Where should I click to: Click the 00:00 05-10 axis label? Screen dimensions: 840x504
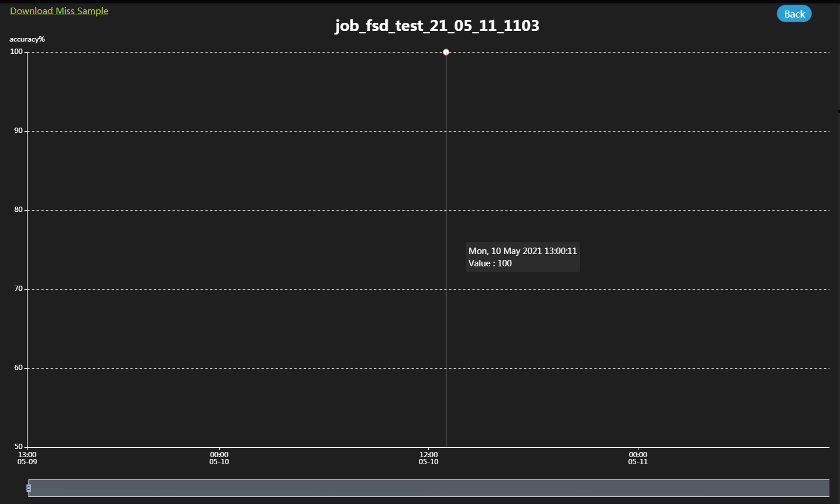click(219, 458)
